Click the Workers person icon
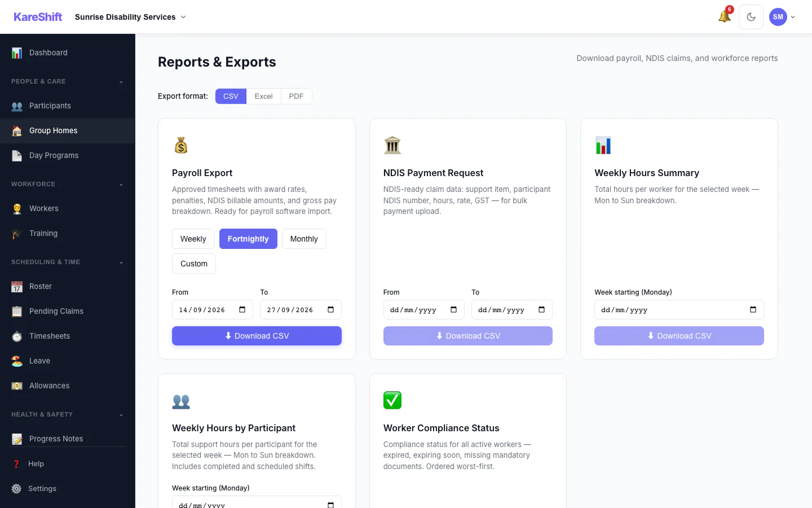The image size is (812, 508). (x=17, y=208)
